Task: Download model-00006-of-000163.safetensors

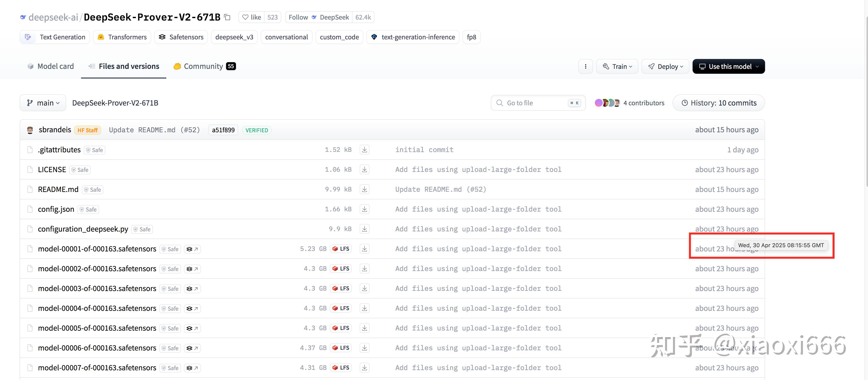Action: [364, 348]
